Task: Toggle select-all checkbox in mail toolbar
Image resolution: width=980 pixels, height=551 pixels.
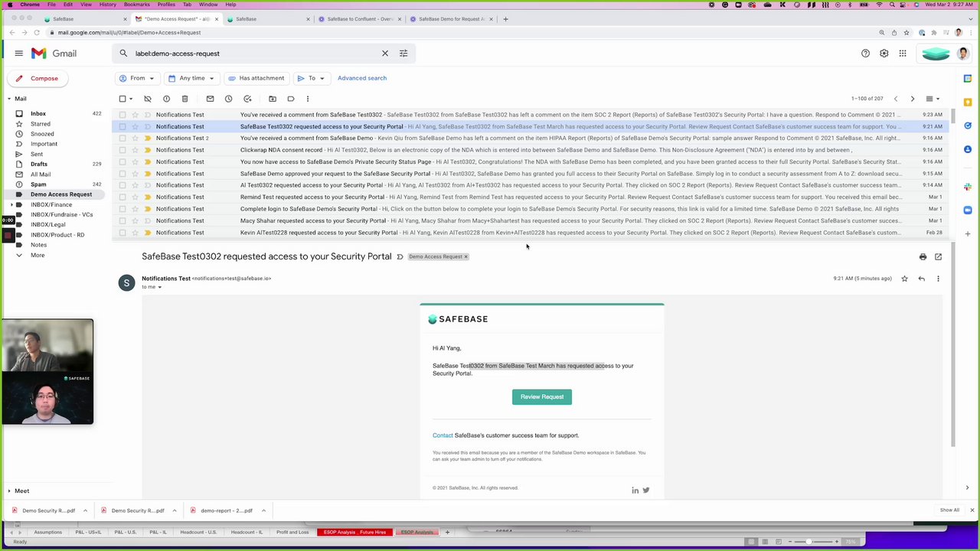Action: click(122, 99)
